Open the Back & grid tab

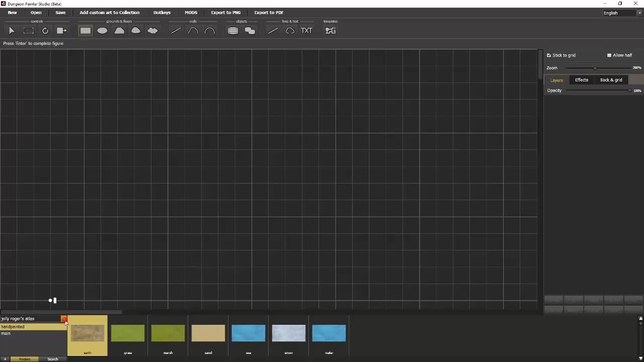click(611, 80)
